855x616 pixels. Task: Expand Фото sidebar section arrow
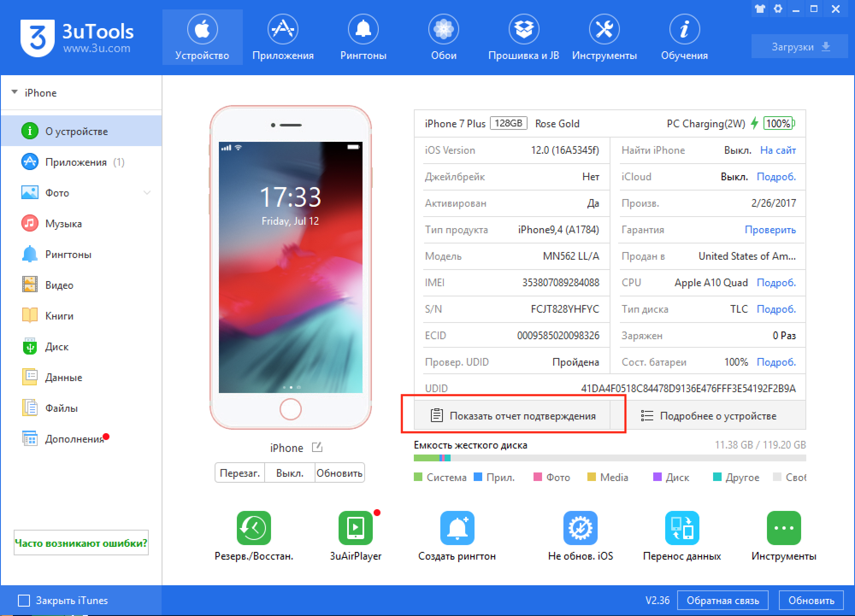[x=149, y=192]
